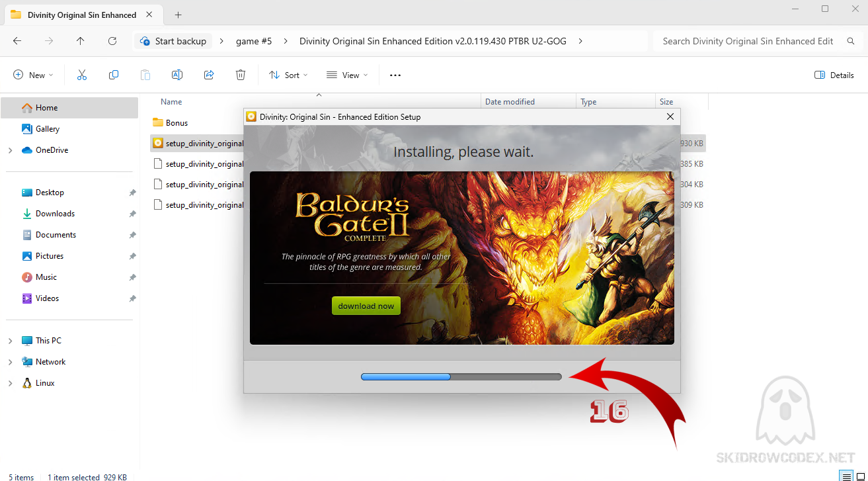The image size is (868, 481).
Task: Click the Cut scissors icon
Action: click(82, 75)
